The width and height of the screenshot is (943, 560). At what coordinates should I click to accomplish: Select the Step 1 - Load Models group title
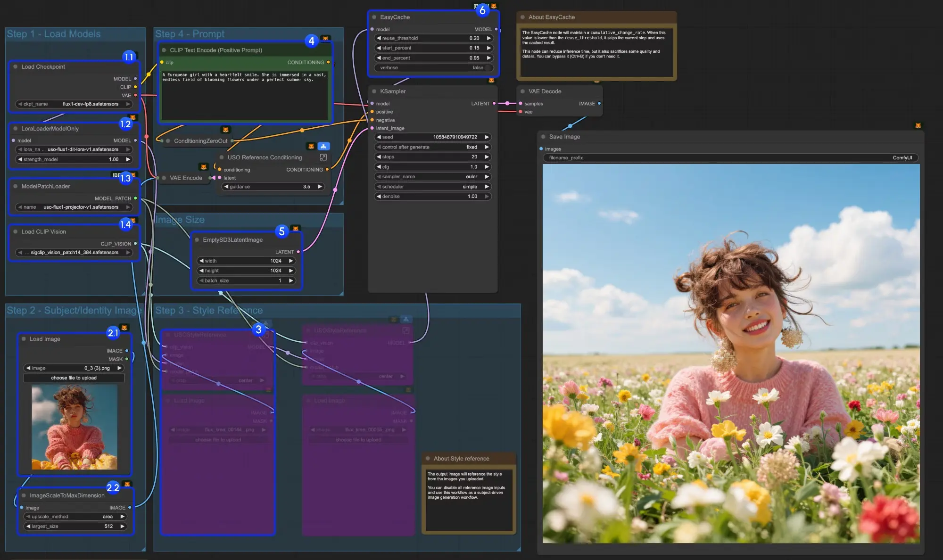click(x=53, y=34)
